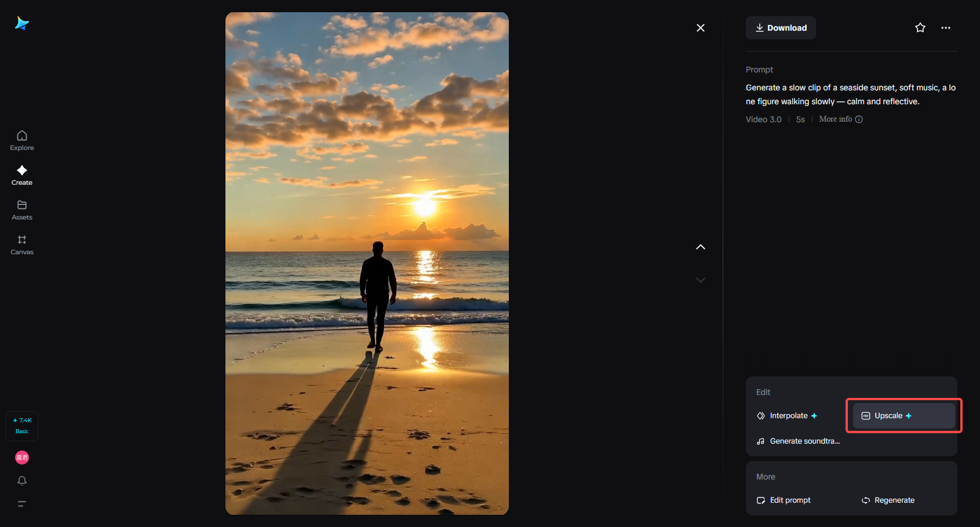Open the three-dot more options menu

[946, 28]
